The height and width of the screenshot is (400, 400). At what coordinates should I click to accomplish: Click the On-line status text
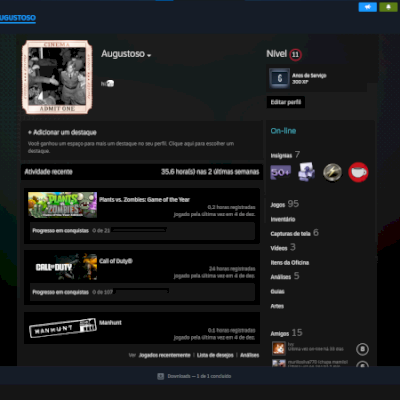283,131
